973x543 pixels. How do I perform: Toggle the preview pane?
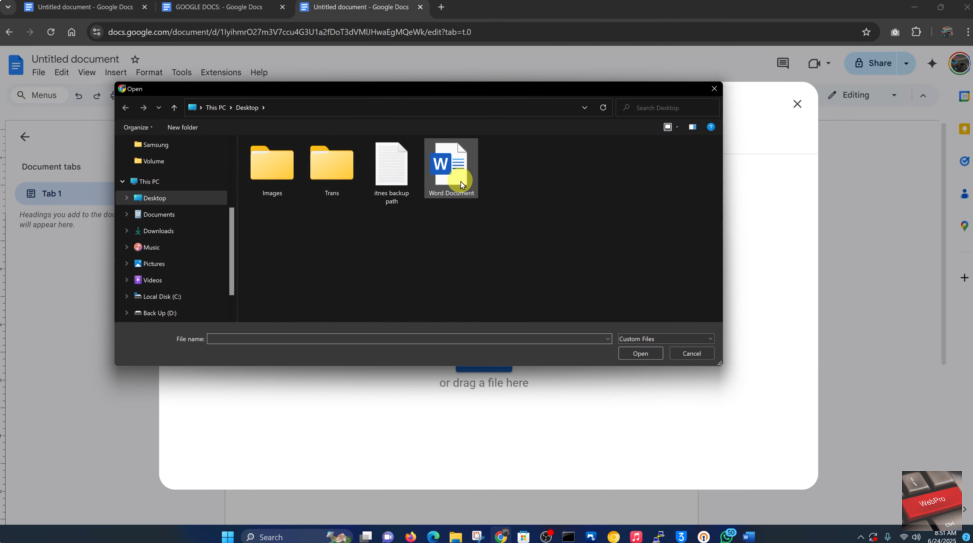click(692, 127)
